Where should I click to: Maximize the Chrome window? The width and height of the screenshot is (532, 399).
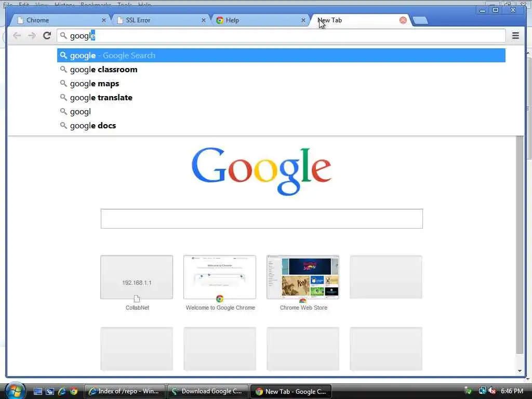click(495, 10)
